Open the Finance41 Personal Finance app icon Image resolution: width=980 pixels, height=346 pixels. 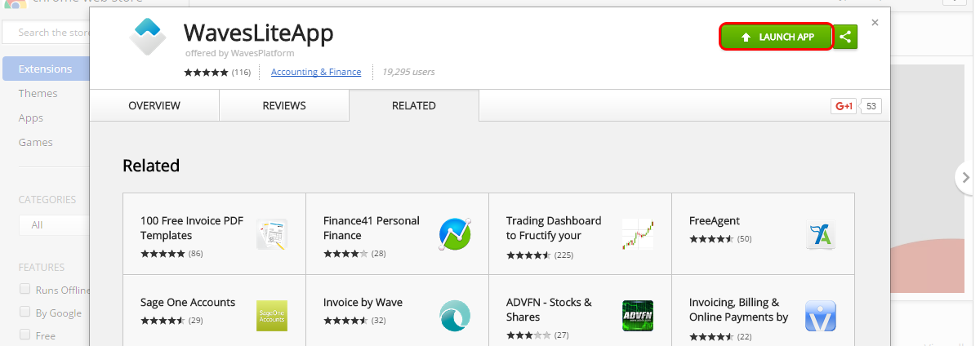pyautogui.click(x=455, y=234)
